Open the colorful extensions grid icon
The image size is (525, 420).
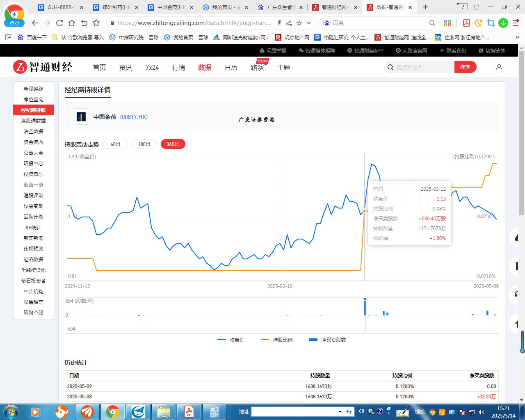pos(447,23)
